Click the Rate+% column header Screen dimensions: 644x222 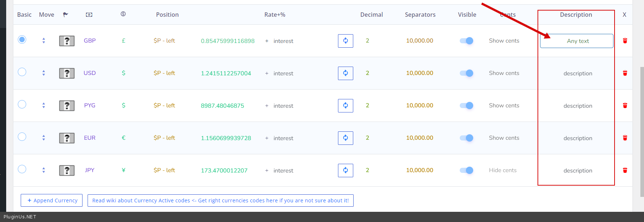(x=274, y=15)
